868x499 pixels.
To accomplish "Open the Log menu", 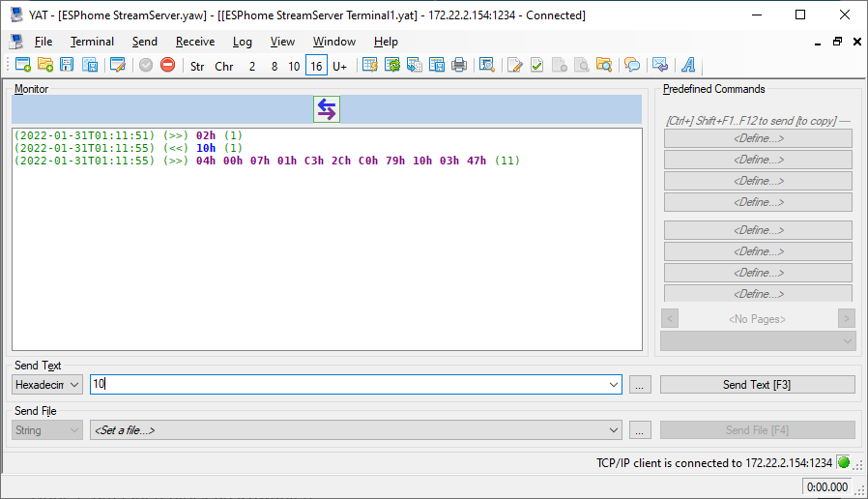I will point(242,42).
